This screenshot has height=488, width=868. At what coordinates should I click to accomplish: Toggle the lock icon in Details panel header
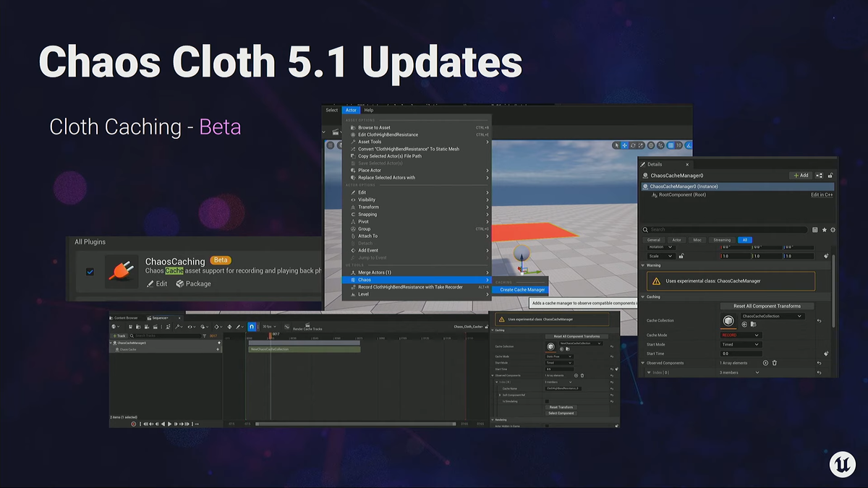pos(830,175)
